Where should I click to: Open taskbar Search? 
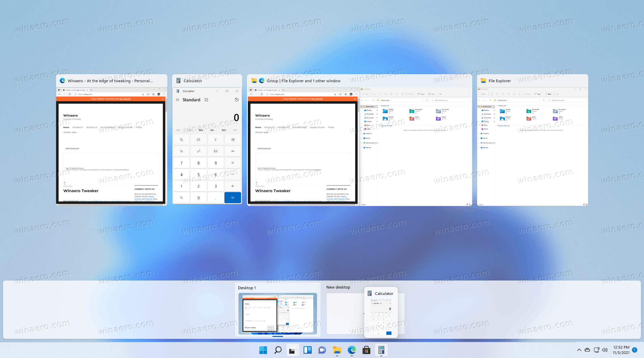(x=278, y=350)
